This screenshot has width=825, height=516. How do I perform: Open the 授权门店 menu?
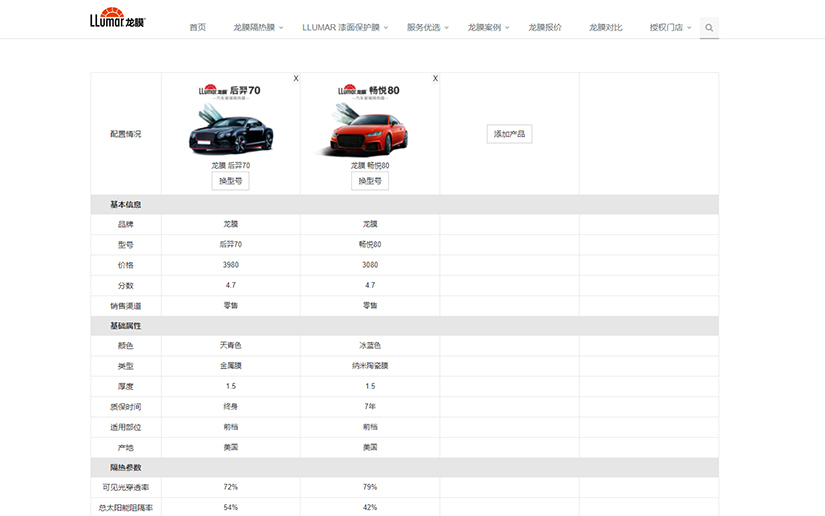point(666,27)
